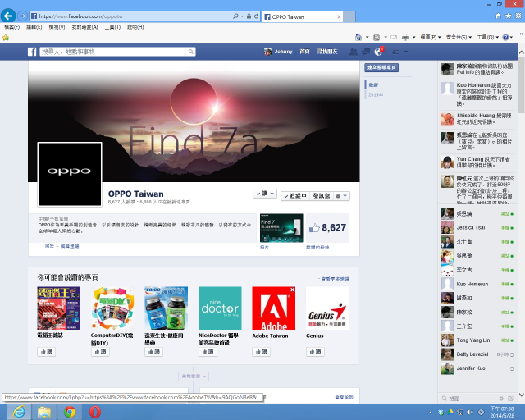Screen dimensions: 525x420
Task: Open Johnny profile link in Facebook bar
Action: click(278, 52)
